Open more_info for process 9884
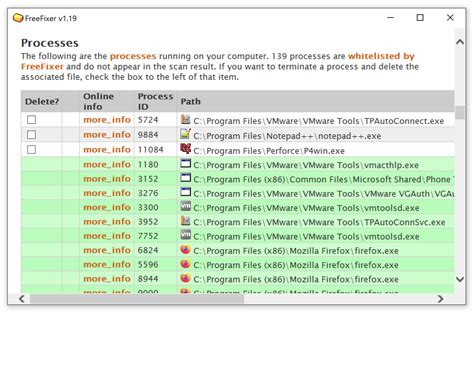 pyautogui.click(x=107, y=135)
